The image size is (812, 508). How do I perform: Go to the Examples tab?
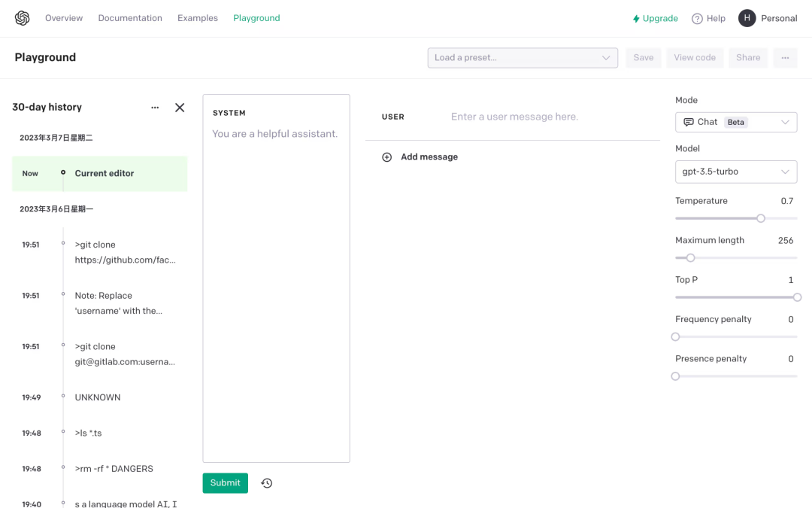198,18
